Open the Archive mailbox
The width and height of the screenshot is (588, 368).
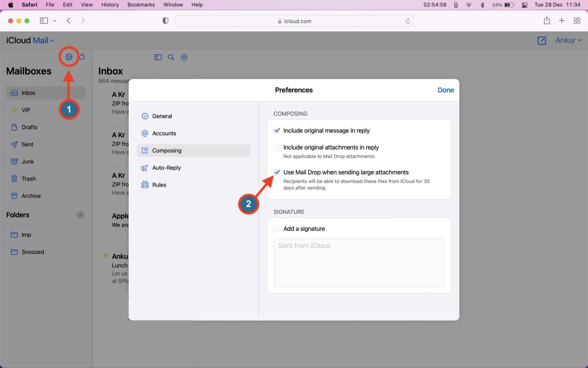coord(46,196)
